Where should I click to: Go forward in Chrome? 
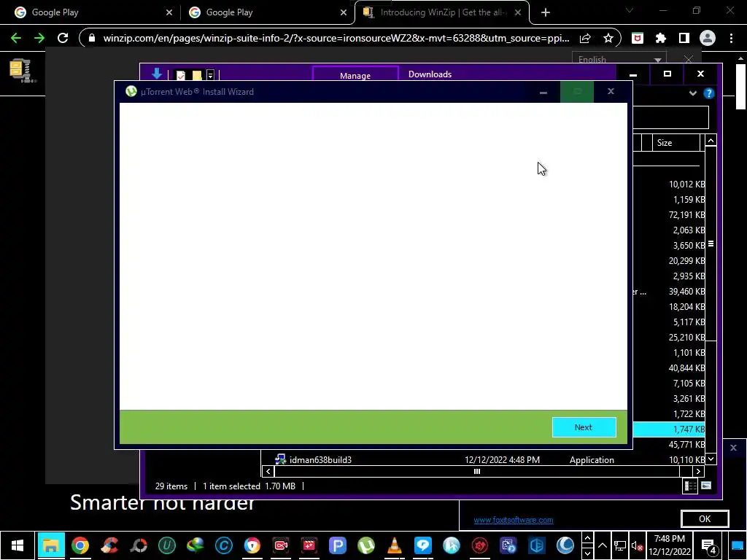(39, 38)
